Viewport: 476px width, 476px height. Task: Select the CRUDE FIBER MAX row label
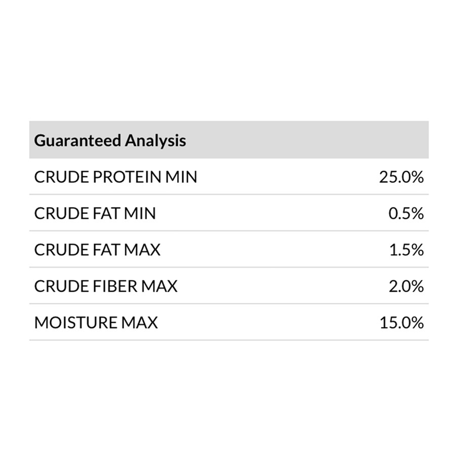(x=106, y=287)
